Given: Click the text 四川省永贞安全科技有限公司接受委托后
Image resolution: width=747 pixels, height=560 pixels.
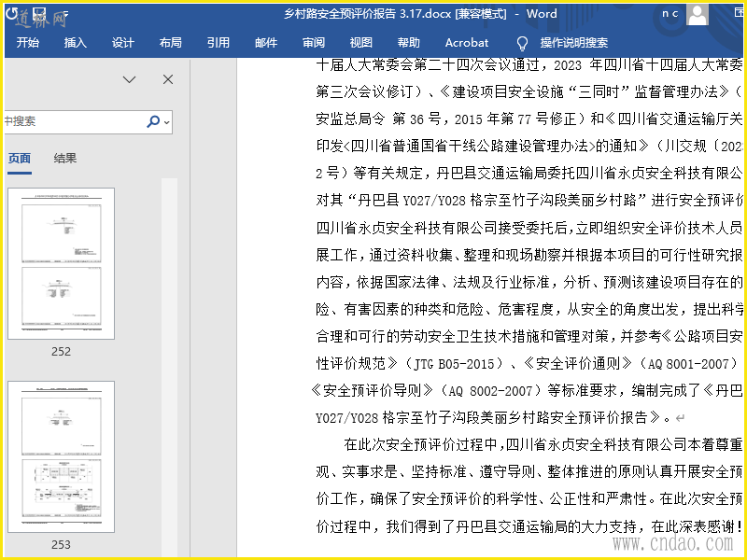Looking at the screenshot, I should tap(442, 228).
